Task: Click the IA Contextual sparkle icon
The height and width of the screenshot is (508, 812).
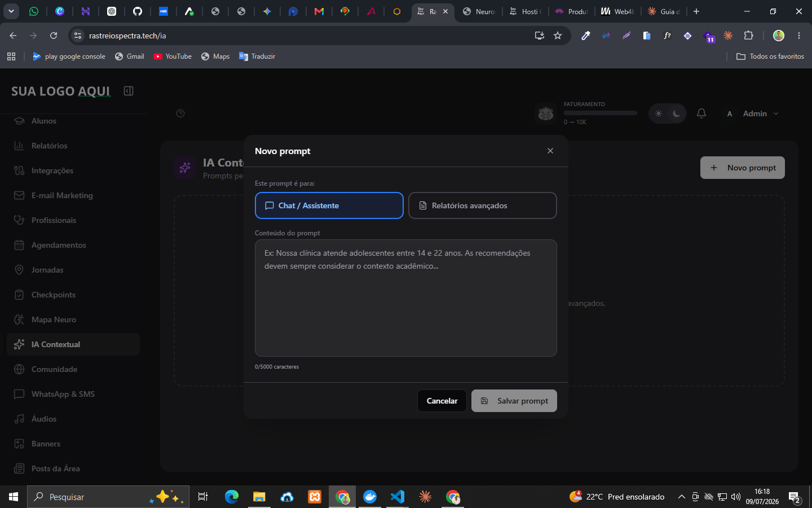Action: 19,344
